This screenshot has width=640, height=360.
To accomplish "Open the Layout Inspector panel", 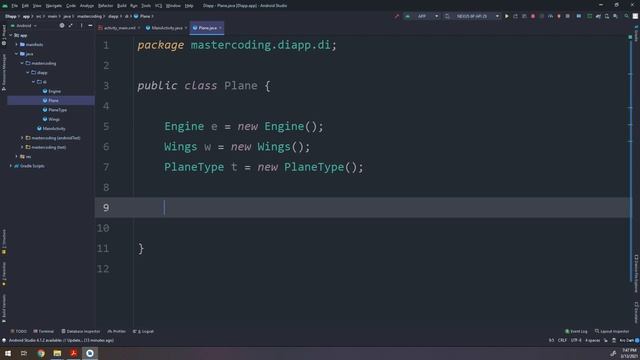I will (x=612, y=331).
